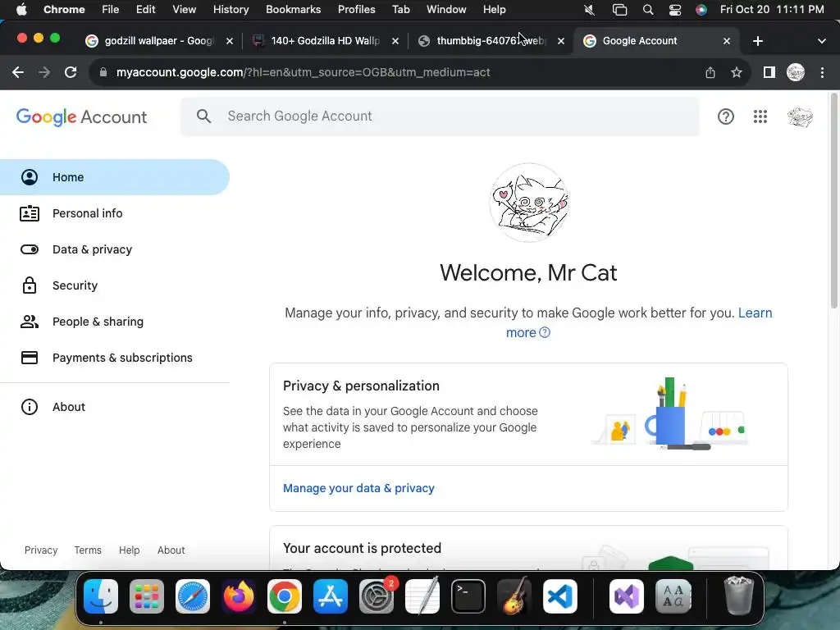This screenshot has height=630, width=840.
Task: Launch GarageBand from the Dock
Action: 514,596
